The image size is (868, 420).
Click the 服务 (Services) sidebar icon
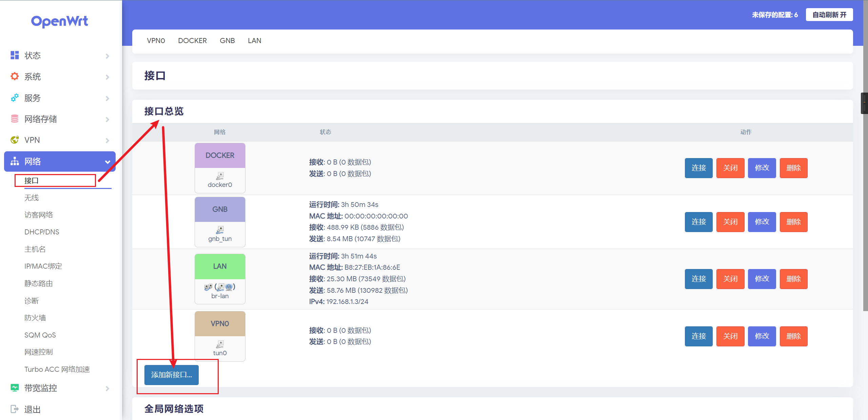click(x=14, y=98)
